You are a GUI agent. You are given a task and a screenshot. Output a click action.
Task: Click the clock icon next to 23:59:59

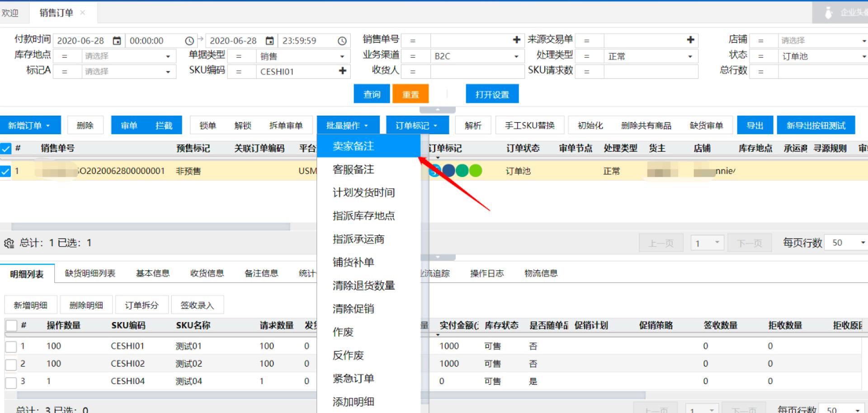click(x=342, y=41)
